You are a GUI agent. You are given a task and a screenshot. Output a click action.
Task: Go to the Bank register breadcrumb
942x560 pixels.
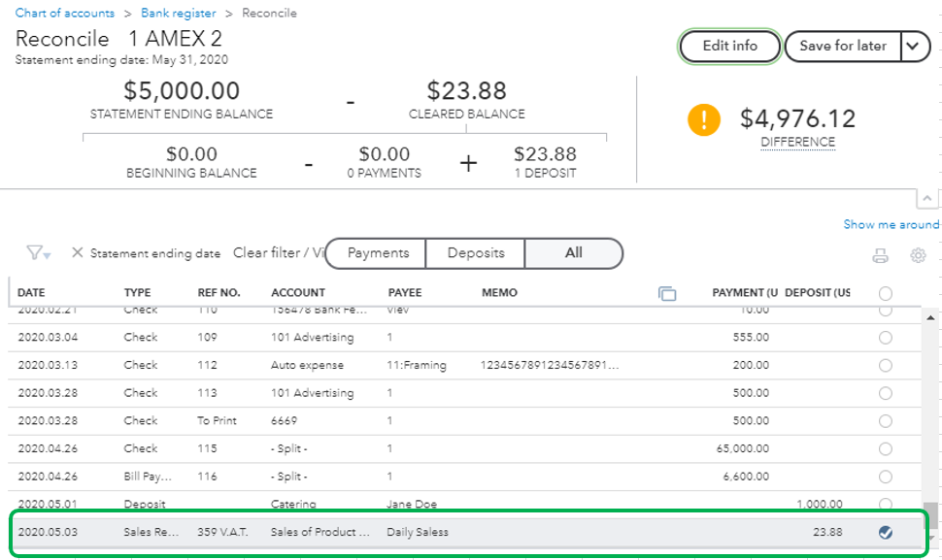179,13
